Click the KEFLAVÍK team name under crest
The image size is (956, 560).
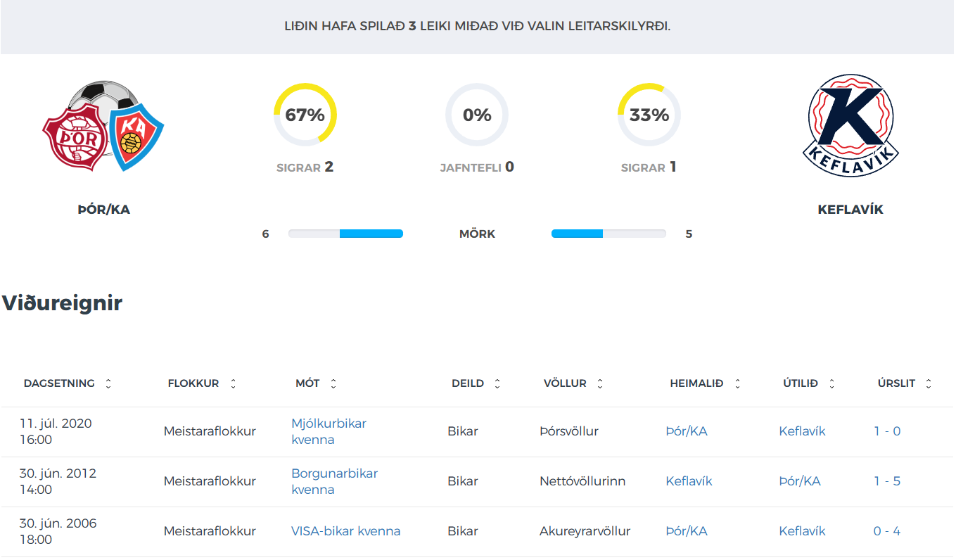(x=850, y=210)
